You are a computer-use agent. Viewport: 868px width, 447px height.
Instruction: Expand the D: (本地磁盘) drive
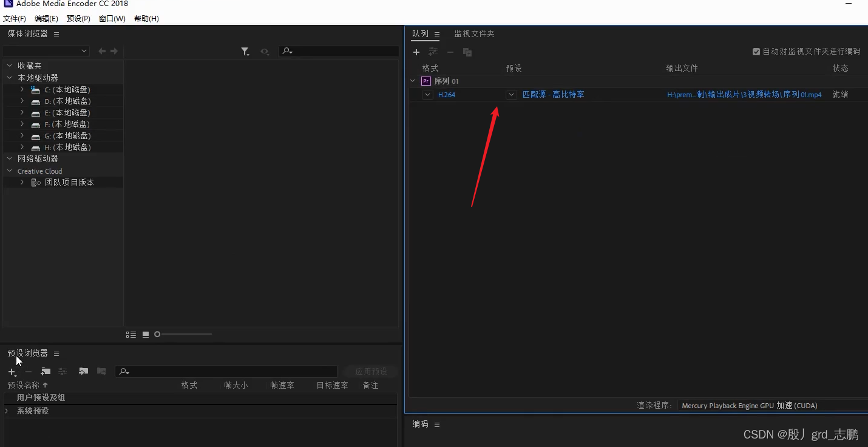pyautogui.click(x=22, y=101)
